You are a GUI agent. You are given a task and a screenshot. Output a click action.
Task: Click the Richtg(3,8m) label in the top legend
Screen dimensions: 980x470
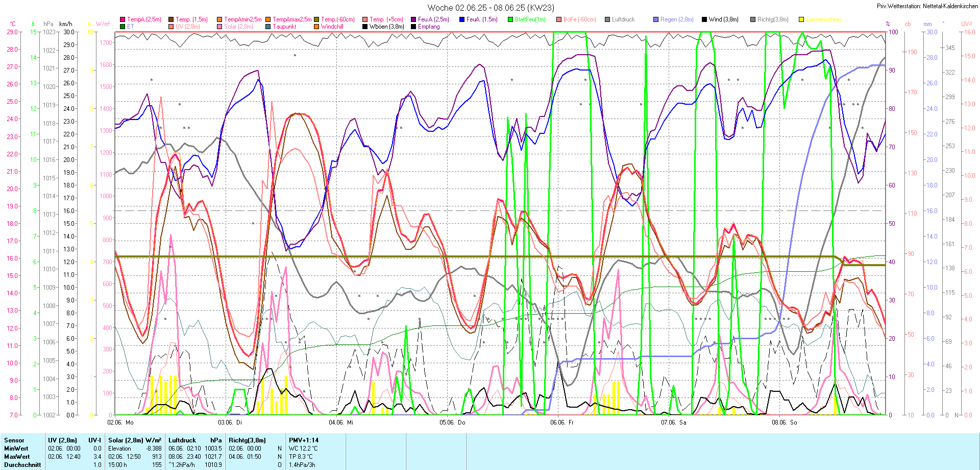tap(773, 19)
